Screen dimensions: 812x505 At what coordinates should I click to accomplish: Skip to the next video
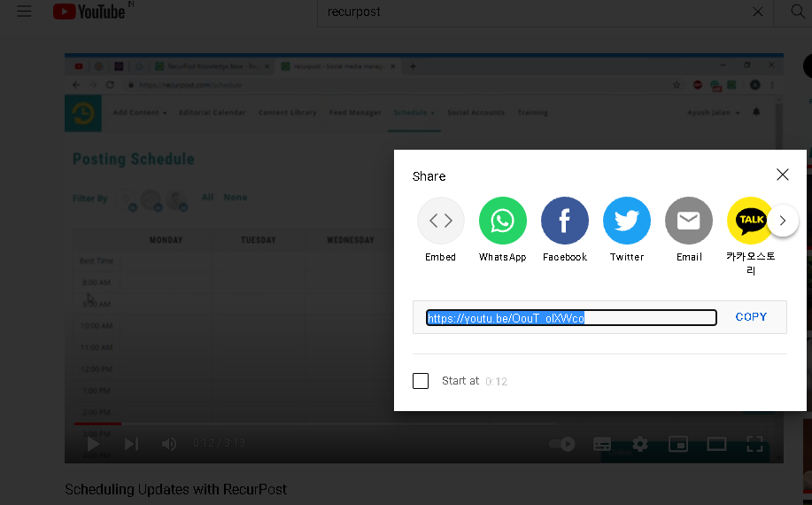(x=132, y=443)
